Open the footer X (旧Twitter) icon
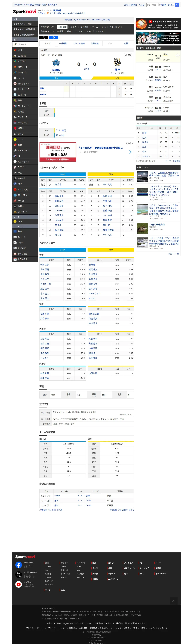This screenshot has height=644, width=193. [19, 575]
